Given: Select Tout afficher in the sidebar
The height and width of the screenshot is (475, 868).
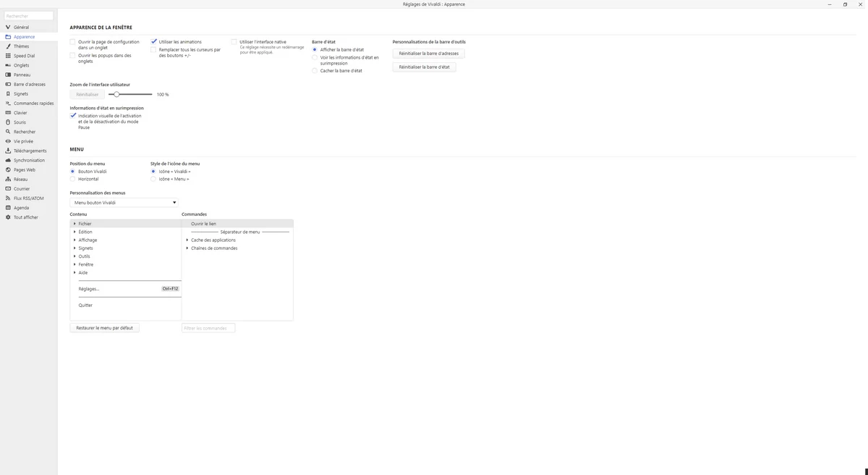Looking at the screenshot, I should [x=29, y=217].
